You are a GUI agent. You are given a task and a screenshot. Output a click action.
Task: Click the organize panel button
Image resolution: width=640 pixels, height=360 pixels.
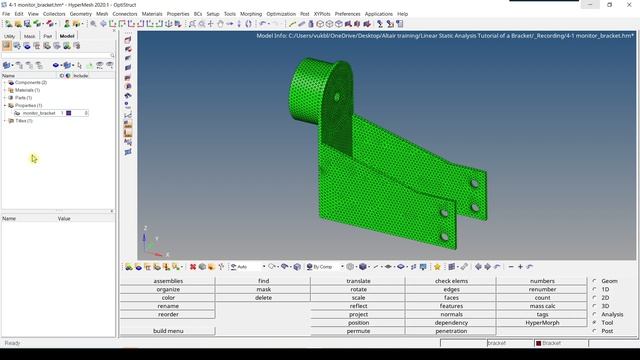[168, 289]
